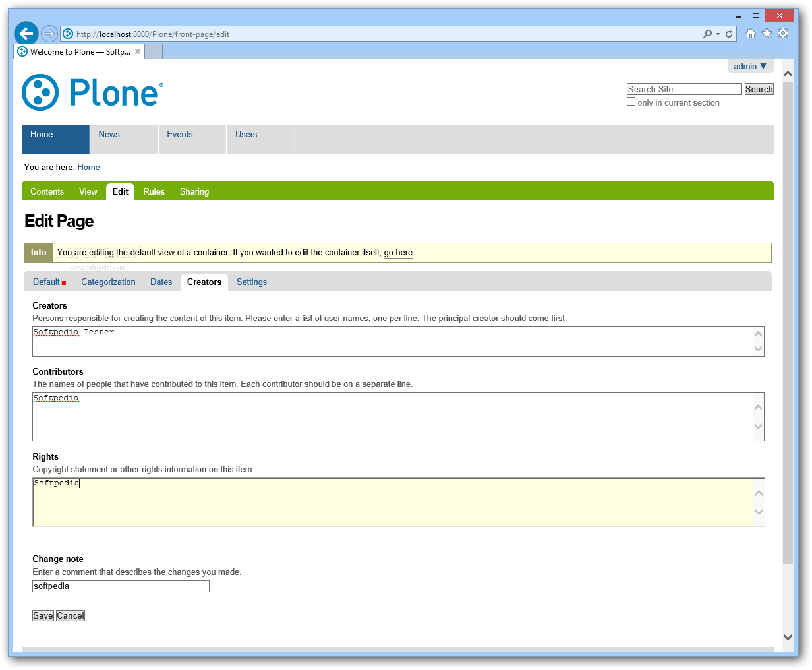The image size is (812, 670).
Task: Click the 'Info' label in notice bar
Action: pos(38,253)
